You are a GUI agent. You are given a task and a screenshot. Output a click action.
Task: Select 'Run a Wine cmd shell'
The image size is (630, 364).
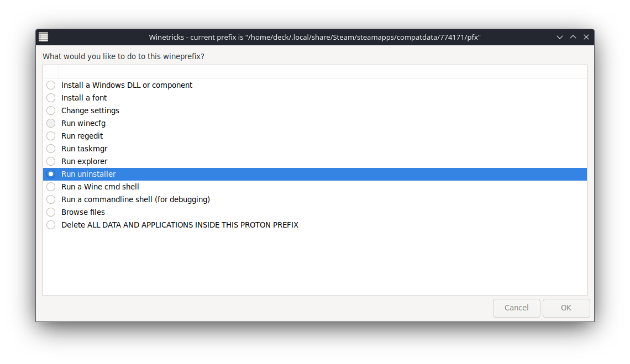point(51,187)
